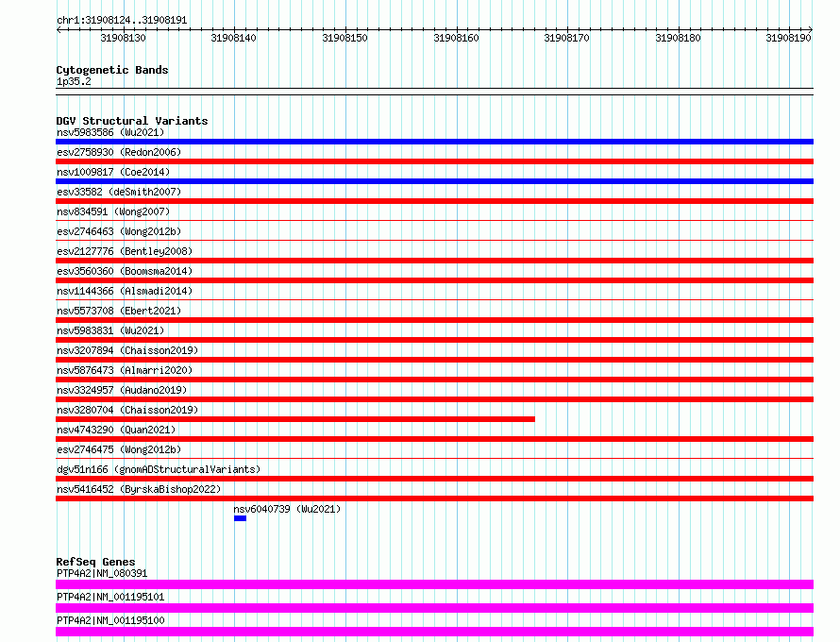Screen dimensions: 840x642
Task: Click the blue bar under nsv1009817
Action: [x=434, y=181]
